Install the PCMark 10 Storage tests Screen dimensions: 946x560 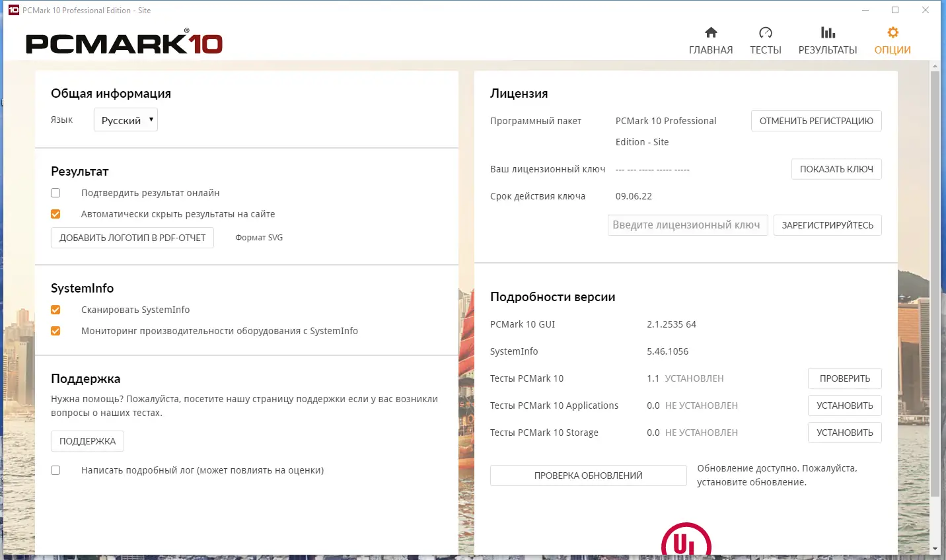click(x=845, y=433)
